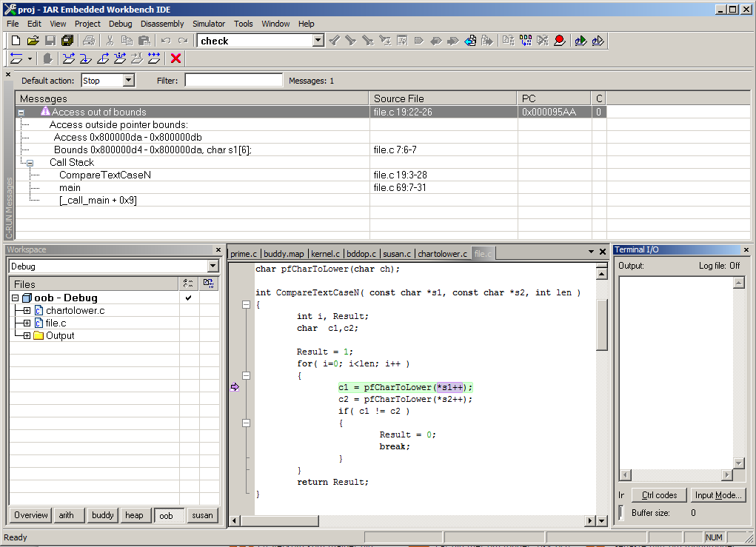Click the Step Into icon
The width and height of the screenshot is (756, 547).
tap(86, 58)
